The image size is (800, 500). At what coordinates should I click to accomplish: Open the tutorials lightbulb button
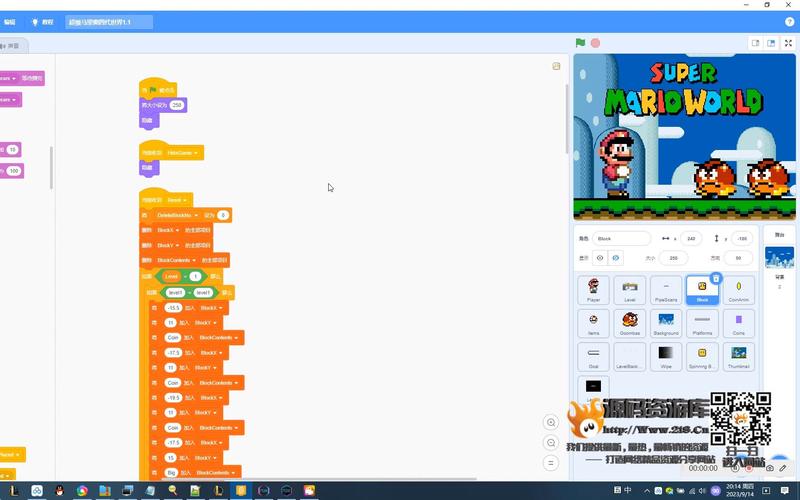[x=42, y=22]
